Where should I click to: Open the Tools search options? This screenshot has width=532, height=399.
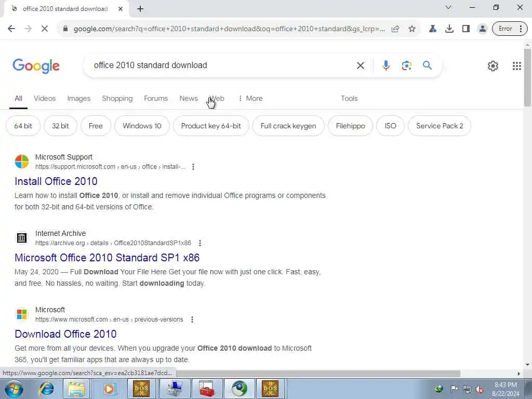pos(349,98)
